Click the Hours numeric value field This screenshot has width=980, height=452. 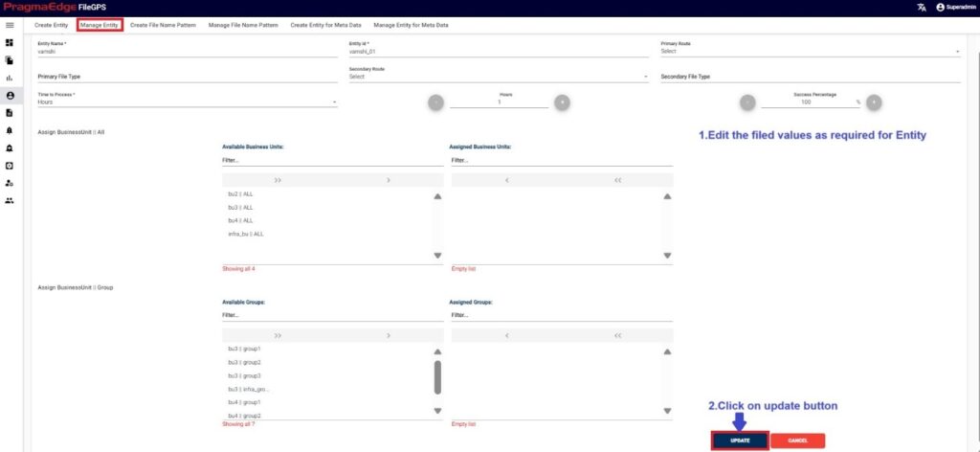pyautogui.click(x=499, y=102)
